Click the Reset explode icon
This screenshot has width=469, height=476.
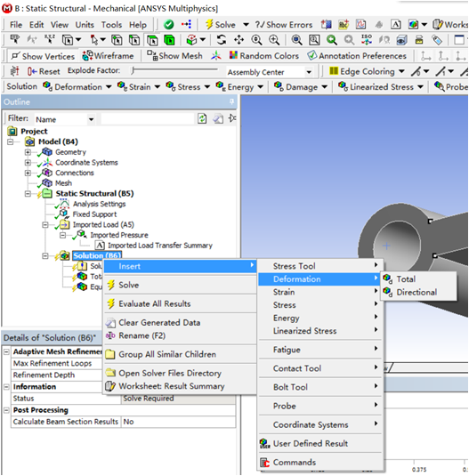[x=32, y=71]
